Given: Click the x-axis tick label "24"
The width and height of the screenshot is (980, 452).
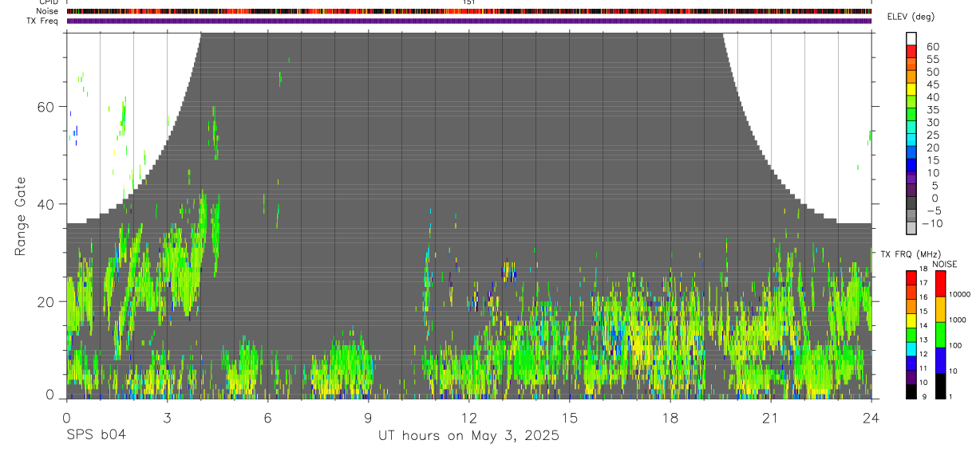Looking at the screenshot, I should tap(871, 418).
